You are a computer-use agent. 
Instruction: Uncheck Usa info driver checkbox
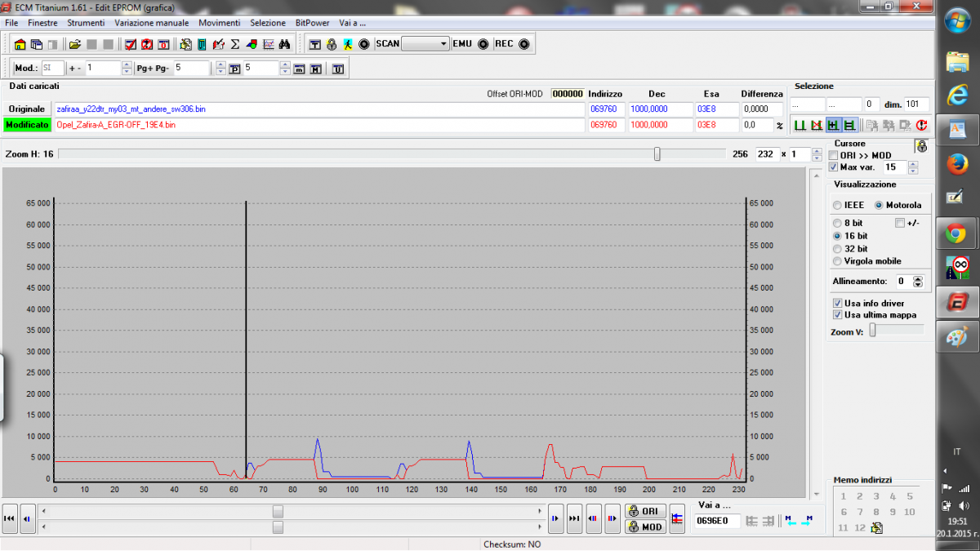tap(837, 303)
